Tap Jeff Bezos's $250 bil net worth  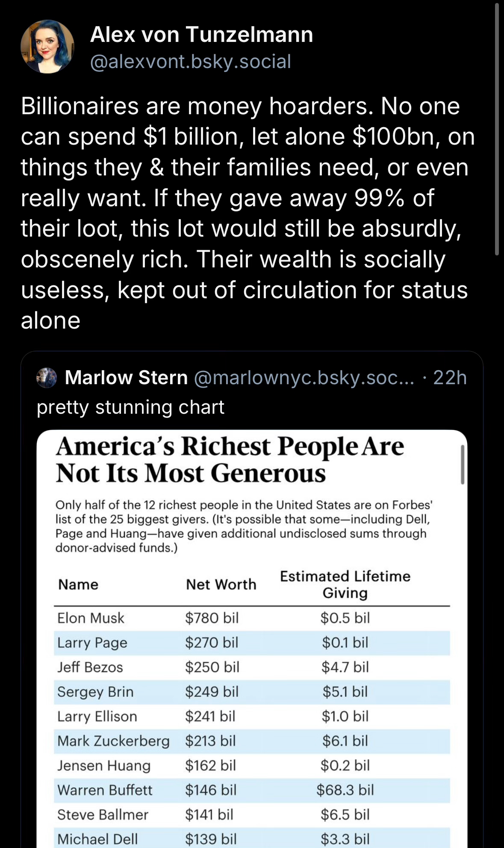tap(212, 667)
